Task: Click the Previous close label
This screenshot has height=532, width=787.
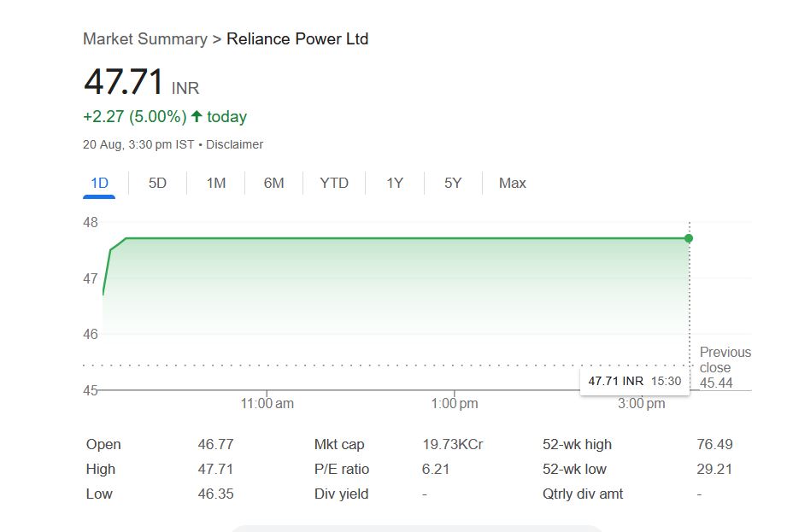Action: pos(725,360)
